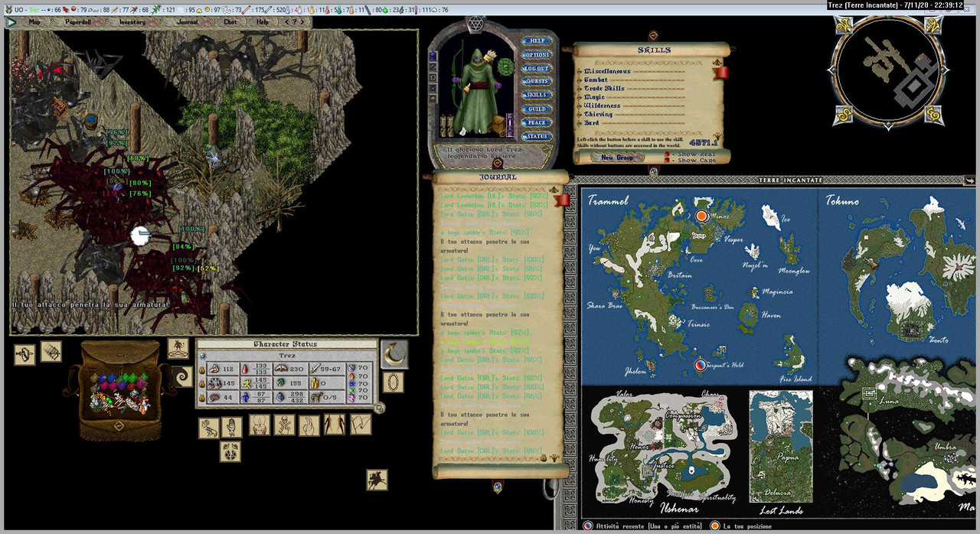980x534 pixels.
Task: Click the skull-and-bones ability icon
Action: pos(285,425)
